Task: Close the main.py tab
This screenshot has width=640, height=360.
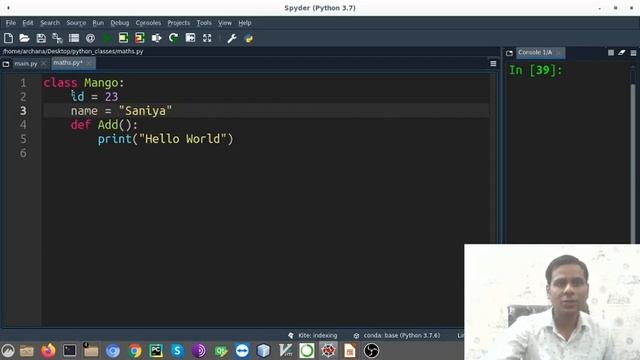Action: 44,64
